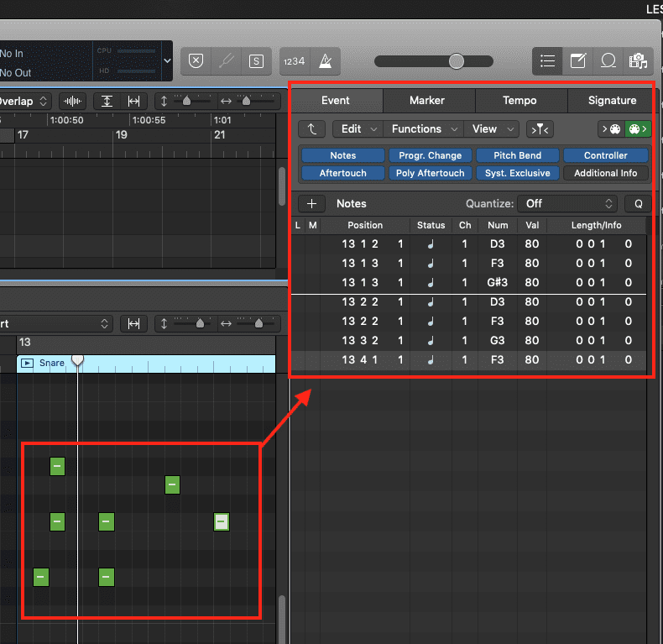Click bar 19 in the Tracks ruler

point(122,135)
